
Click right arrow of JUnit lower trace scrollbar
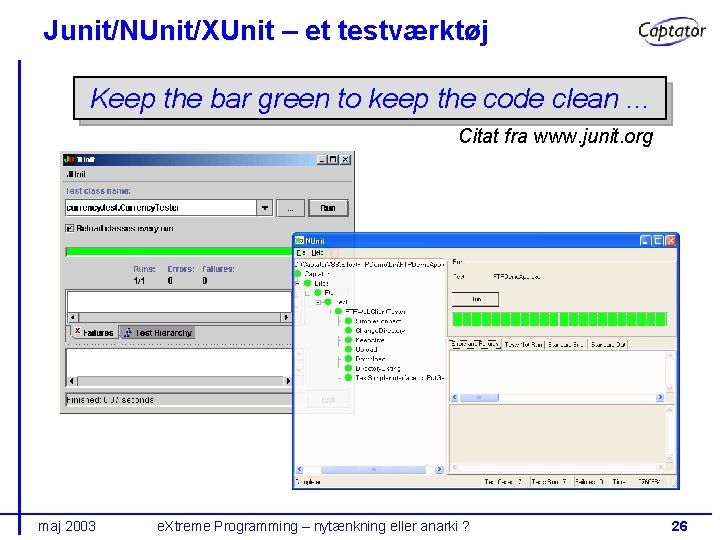coord(287,381)
